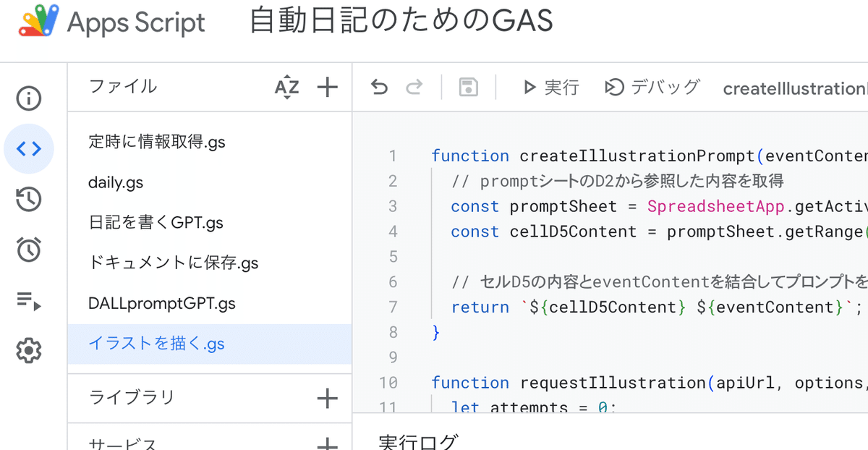Click the comment on line 6
This screenshot has width=868, height=450.
(659, 282)
